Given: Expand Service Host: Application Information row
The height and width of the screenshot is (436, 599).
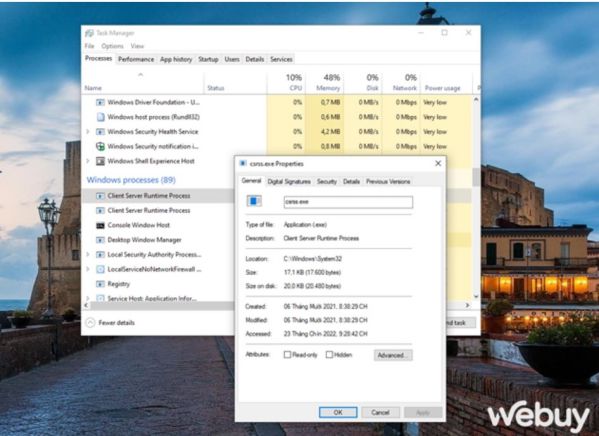Looking at the screenshot, I should pos(88,298).
